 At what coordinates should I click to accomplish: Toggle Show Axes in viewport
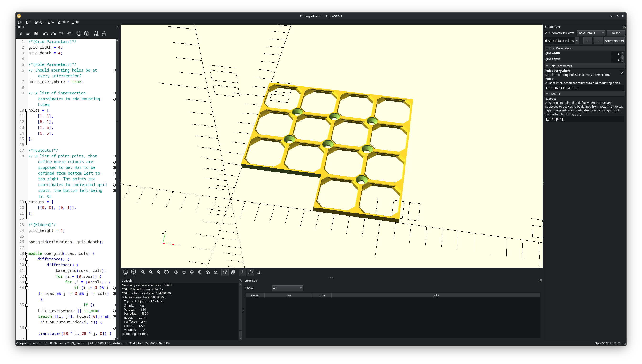[242, 272]
